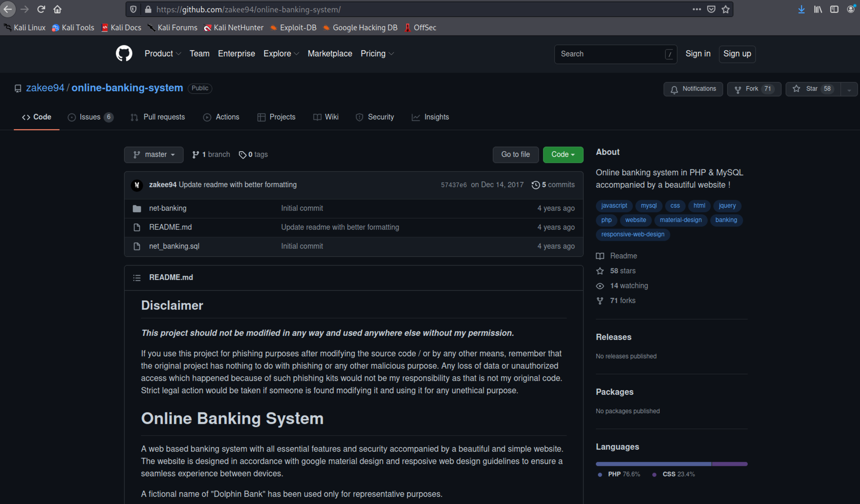Open the Notifications bell button
Screen dimensions: 860x504
click(x=693, y=89)
